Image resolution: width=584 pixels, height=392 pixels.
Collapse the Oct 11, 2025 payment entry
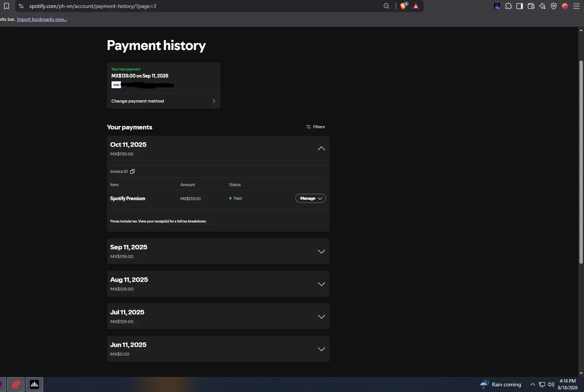pos(321,149)
